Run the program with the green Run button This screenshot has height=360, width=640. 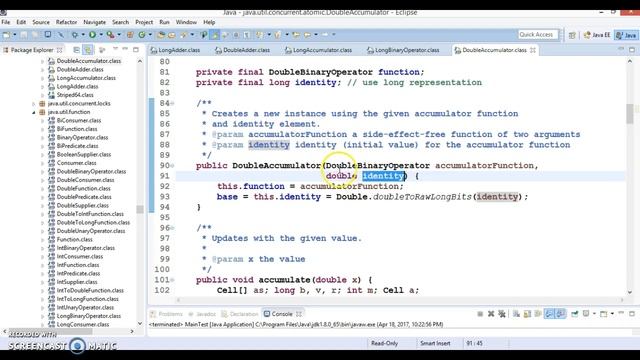coord(93,35)
